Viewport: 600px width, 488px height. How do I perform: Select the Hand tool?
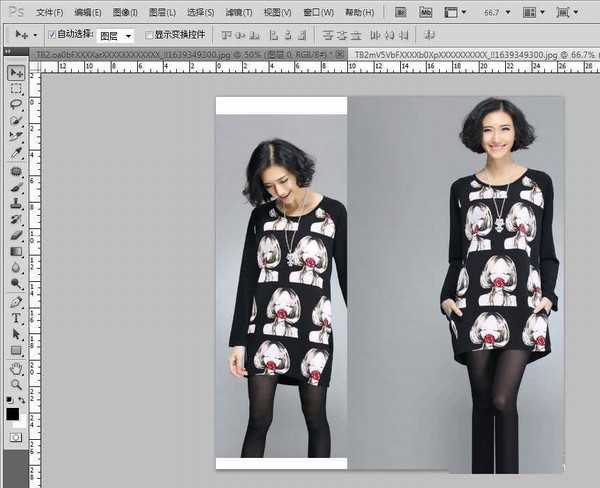(17, 367)
